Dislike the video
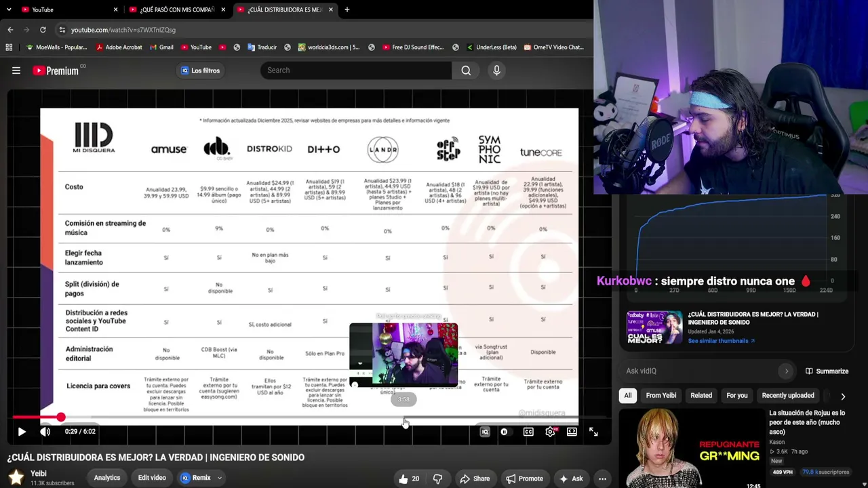Screen dimensions: 868x488 437,479
